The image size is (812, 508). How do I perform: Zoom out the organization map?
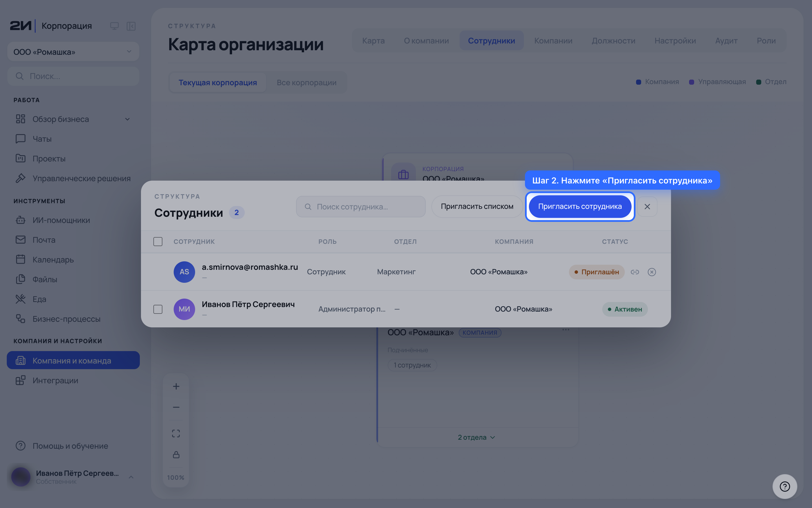[x=176, y=407]
